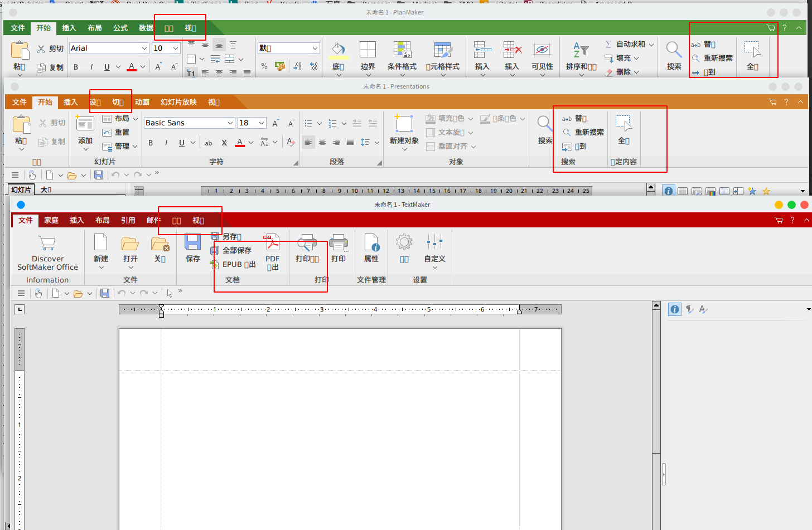812x530 pixels.
Task: Apply red font color in Presentations ribbon
Action: [240, 143]
